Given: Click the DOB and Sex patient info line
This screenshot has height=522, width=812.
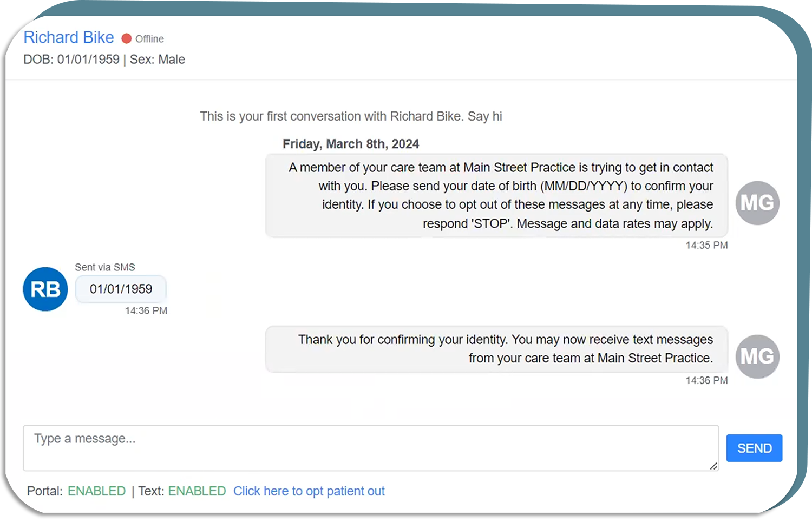Looking at the screenshot, I should click(x=104, y=60).
